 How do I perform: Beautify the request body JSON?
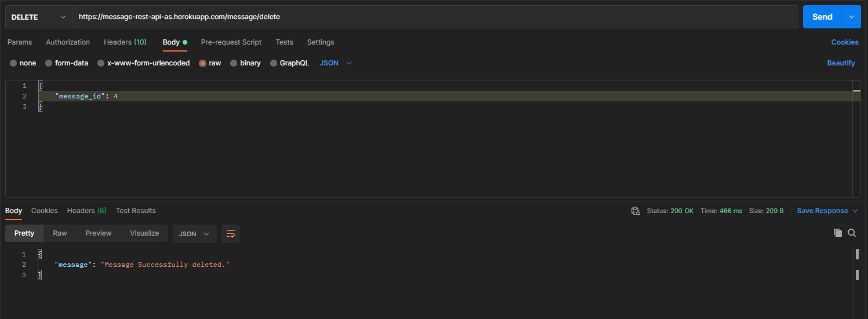click(841, 63)
